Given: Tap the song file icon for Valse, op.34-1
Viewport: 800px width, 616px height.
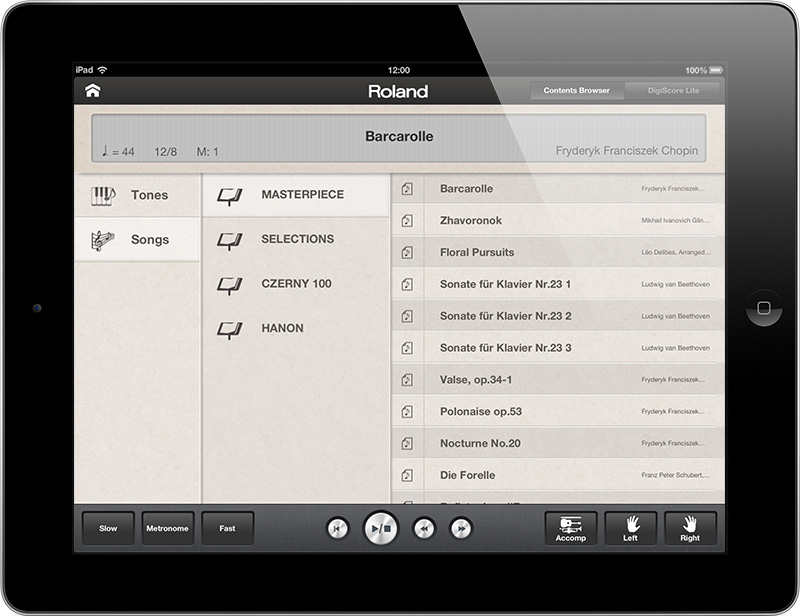Looking at the screenshot, I should coord(407,380).
